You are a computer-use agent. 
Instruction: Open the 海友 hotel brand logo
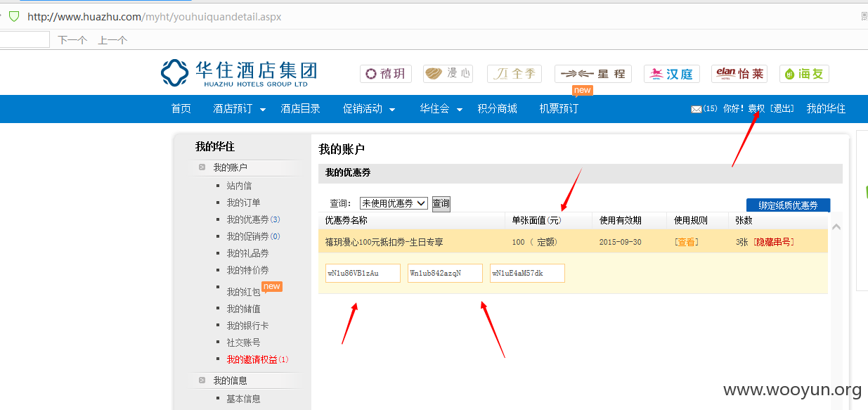[804, 74]
